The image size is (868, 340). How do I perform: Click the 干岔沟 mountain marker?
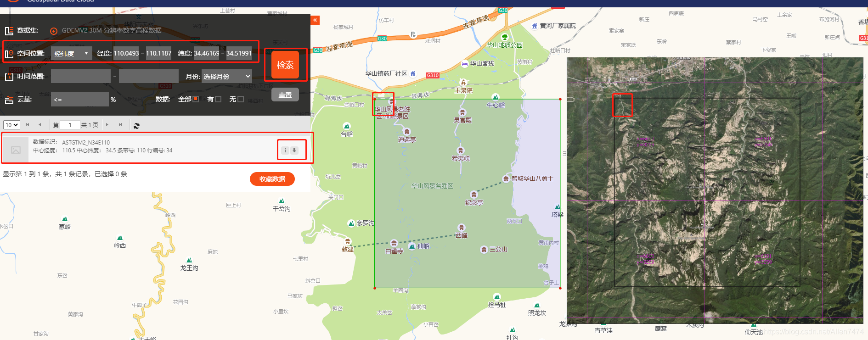pyautogui.click(x=282, y=201)
